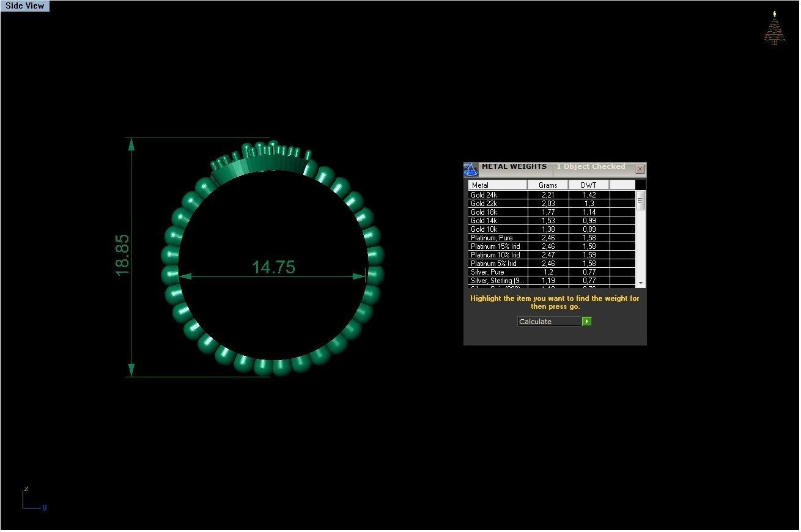Select the Platinum 5% Irid row
This screenshot has width=801, height=532.
pyautogui.click(x=552, y=264)
